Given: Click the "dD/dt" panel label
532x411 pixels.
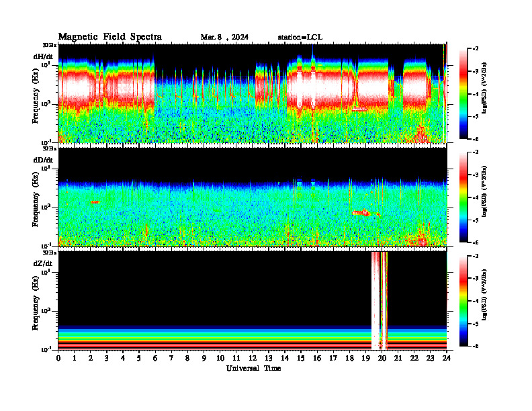Looking at the screenshot, I should (x=43, y=160).
